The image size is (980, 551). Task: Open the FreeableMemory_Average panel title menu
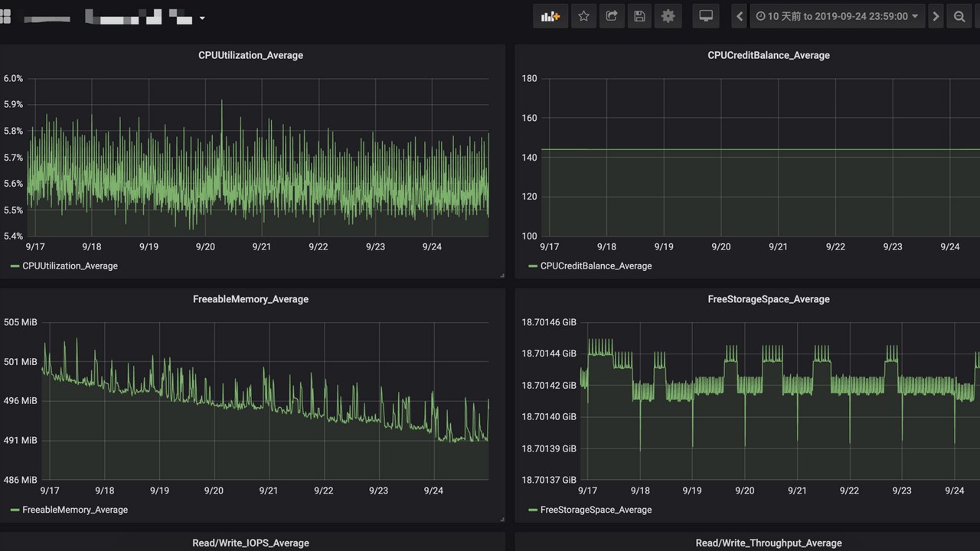coord(250,299)
